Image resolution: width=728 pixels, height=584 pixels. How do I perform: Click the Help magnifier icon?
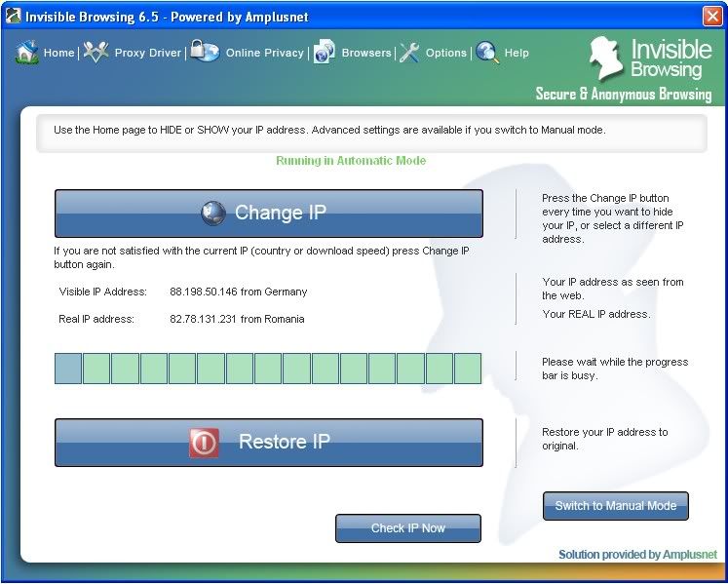click(486, 53)
